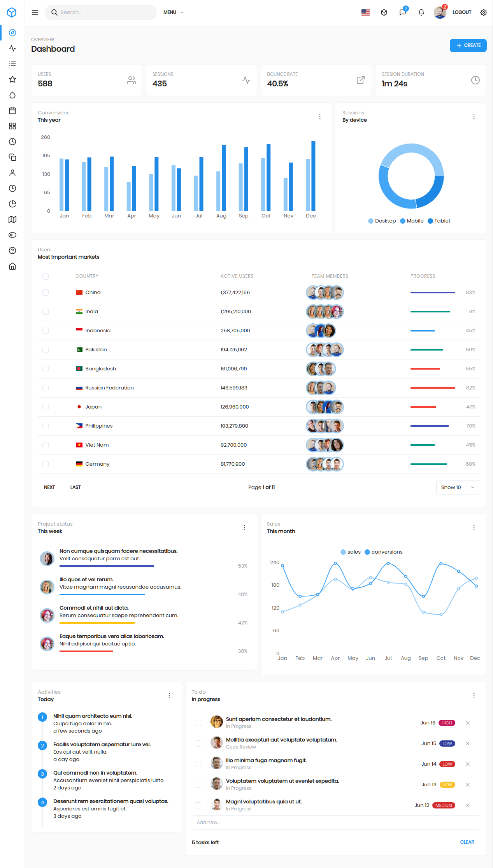This screenshot has height=868, width=493.
Task: Open Conversions card options menu
Action: pos(320,116)
